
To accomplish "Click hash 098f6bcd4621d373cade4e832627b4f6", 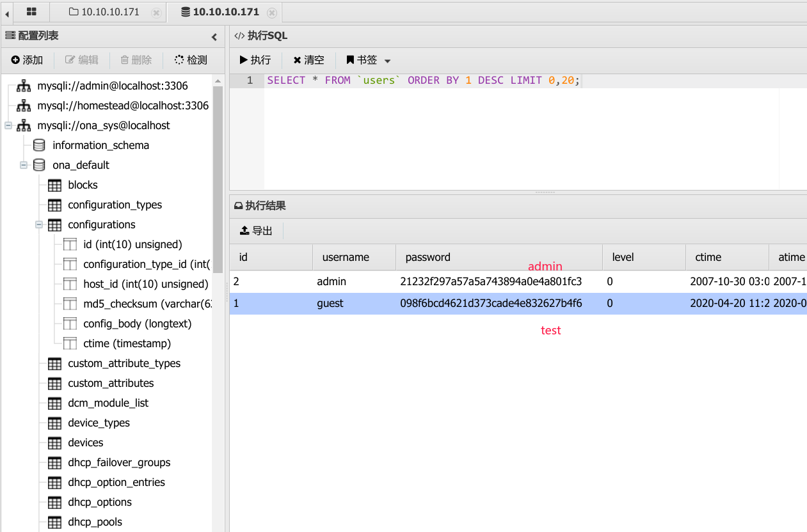I will (491, 303).
